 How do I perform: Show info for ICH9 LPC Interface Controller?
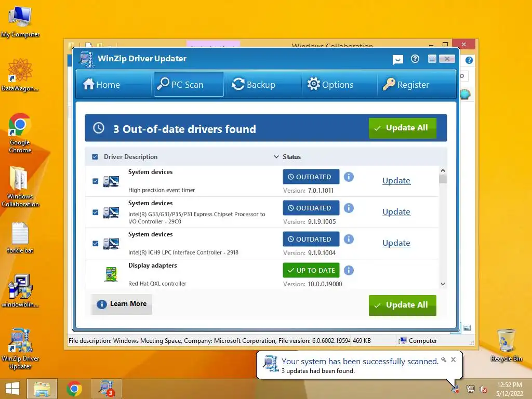click(x=349, y=239)
